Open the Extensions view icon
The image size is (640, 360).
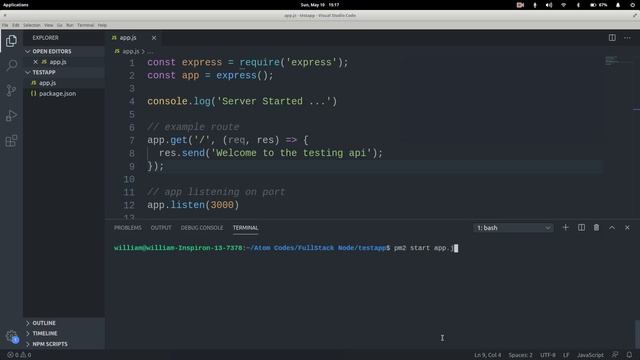[11, 141]
